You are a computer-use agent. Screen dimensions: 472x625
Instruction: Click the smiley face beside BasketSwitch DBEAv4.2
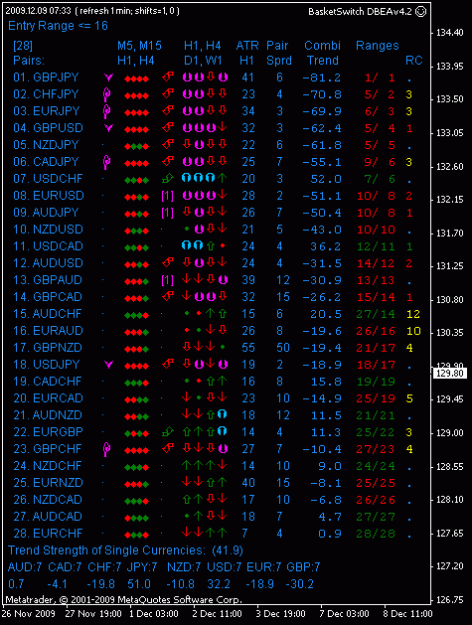tap(421, 12)
